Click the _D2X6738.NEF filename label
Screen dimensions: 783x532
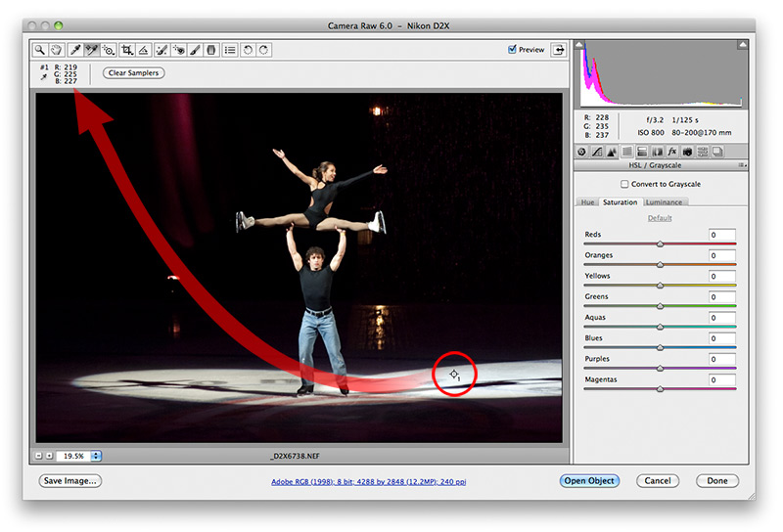(x=295, y=456)
